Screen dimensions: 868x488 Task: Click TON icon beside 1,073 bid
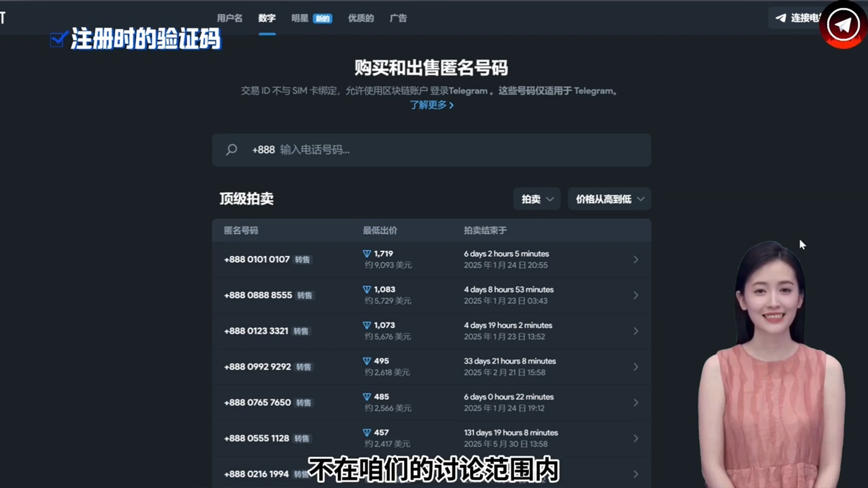click(x=367, y=325)
